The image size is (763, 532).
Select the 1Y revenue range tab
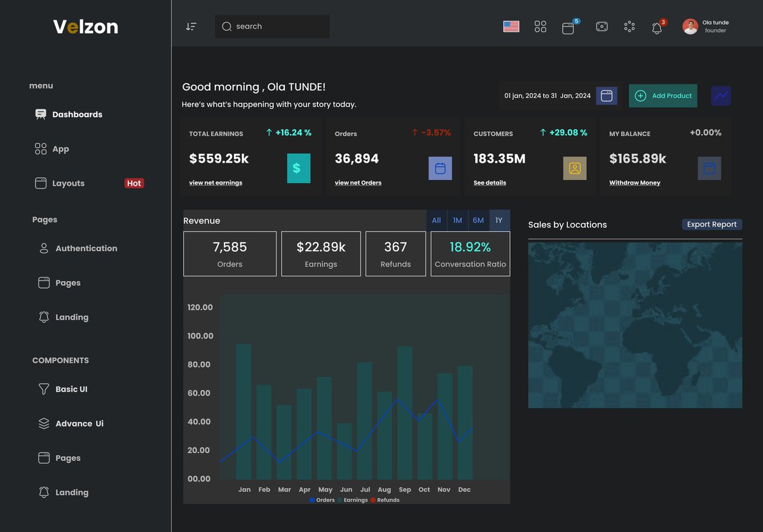click(499, 221)
